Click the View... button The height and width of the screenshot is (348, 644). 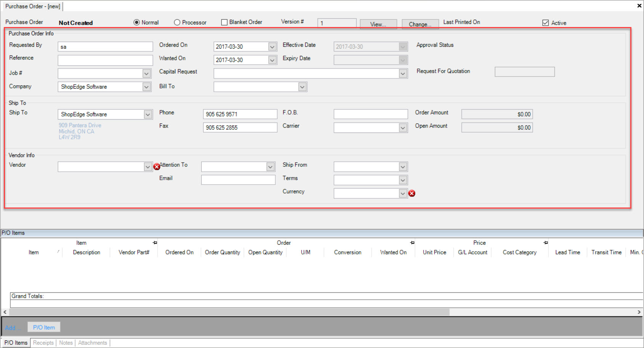[x=378, y=24]
